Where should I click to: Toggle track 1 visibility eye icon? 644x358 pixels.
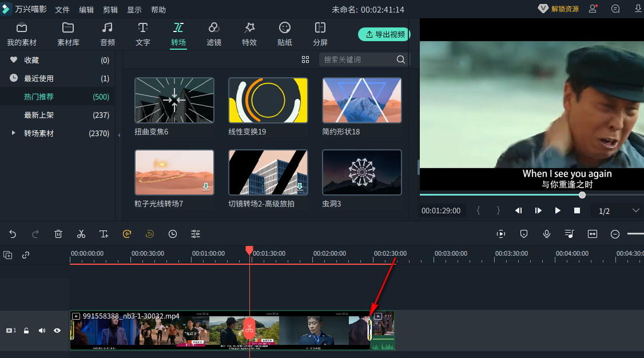(x=57, y=331)
